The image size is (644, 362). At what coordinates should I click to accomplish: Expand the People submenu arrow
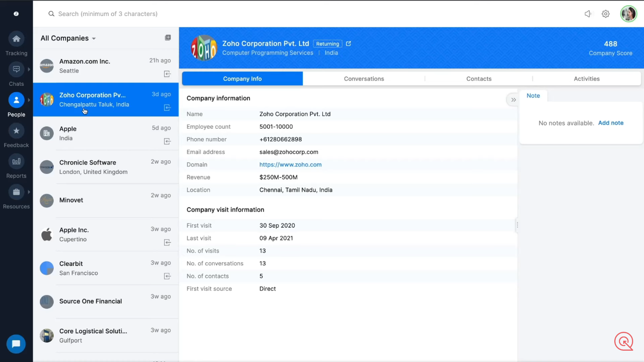[x=29, y=100]
